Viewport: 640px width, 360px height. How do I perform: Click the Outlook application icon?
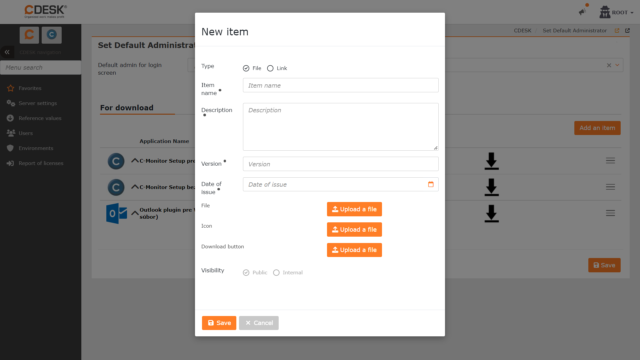[116, 213]
